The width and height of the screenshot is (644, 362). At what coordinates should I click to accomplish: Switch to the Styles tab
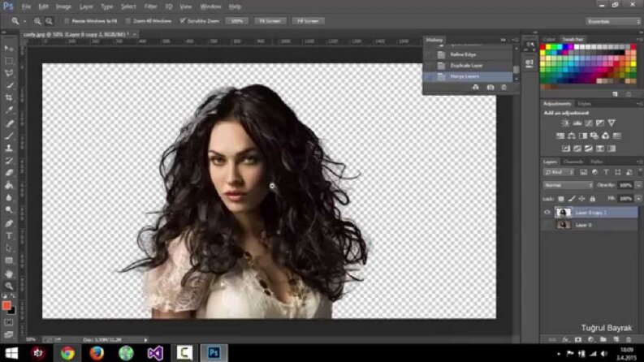click(x=584, y=104)
